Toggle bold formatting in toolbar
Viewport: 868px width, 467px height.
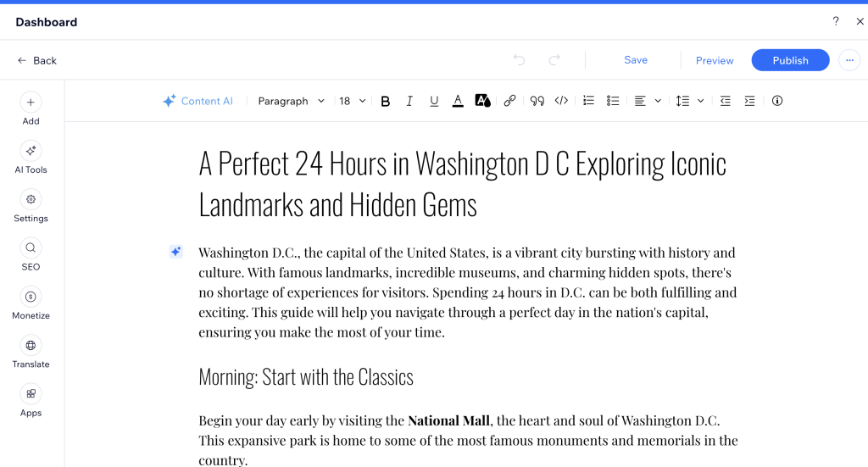pos(386,101)
